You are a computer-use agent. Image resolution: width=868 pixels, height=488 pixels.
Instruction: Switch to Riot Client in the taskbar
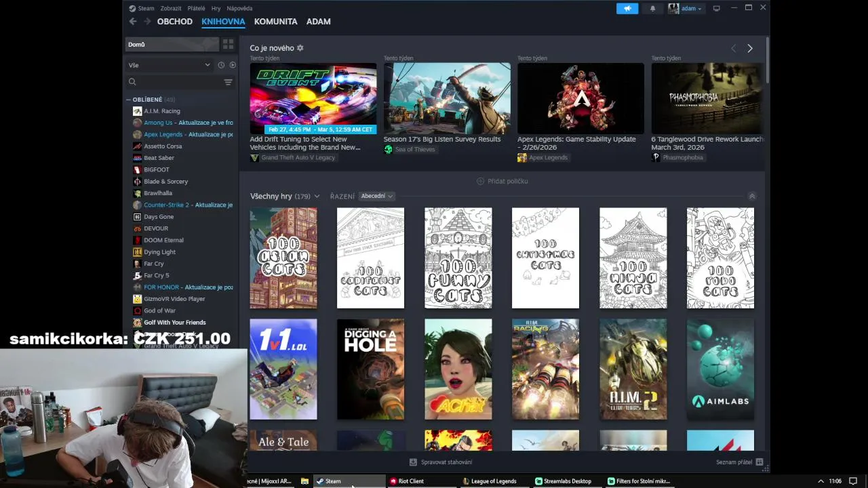420,481
